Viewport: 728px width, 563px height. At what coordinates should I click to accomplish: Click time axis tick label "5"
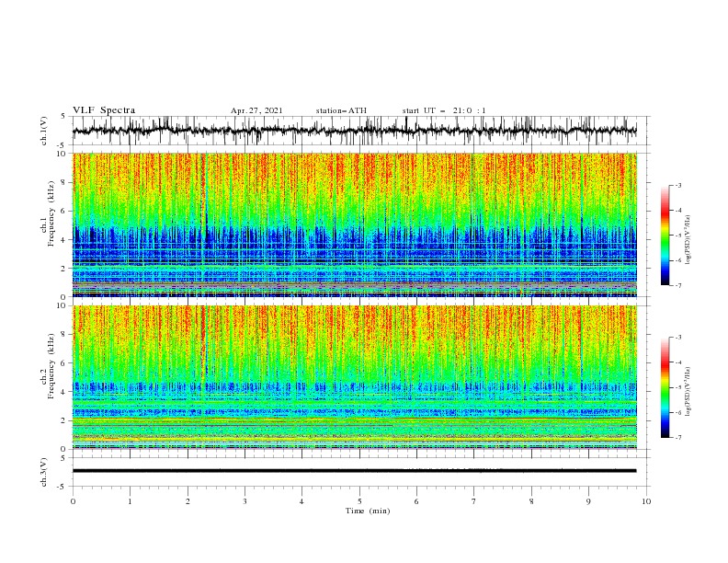(x=359, y=501)
